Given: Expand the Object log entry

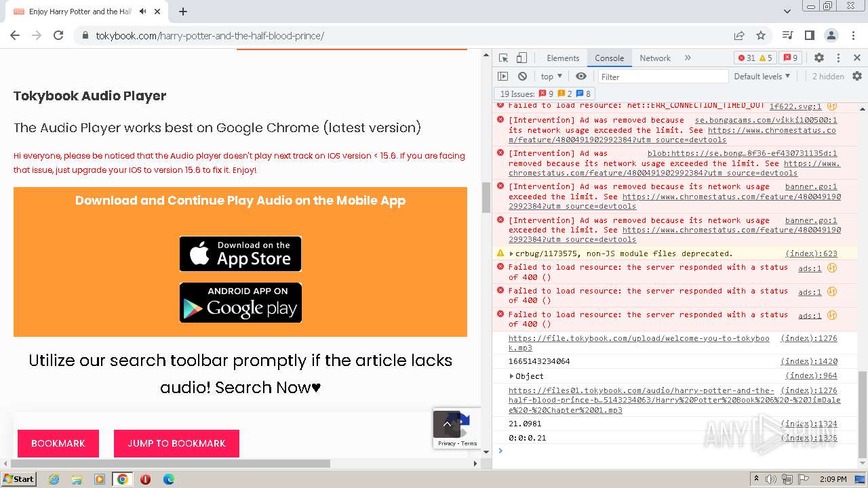Looking at the screenshot, I should click(511, 376).
